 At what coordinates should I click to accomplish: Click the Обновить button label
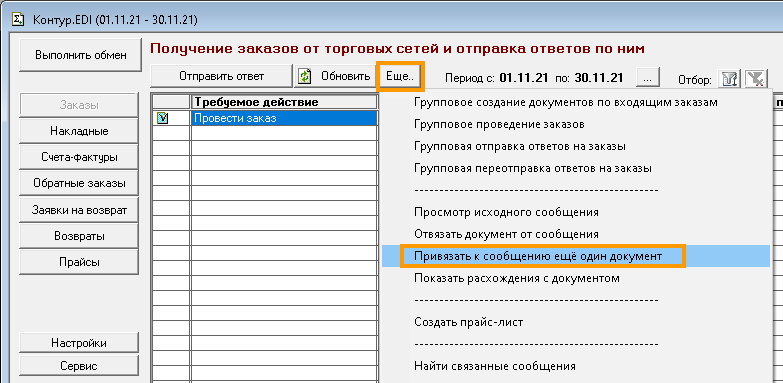(x=345, y=76)
